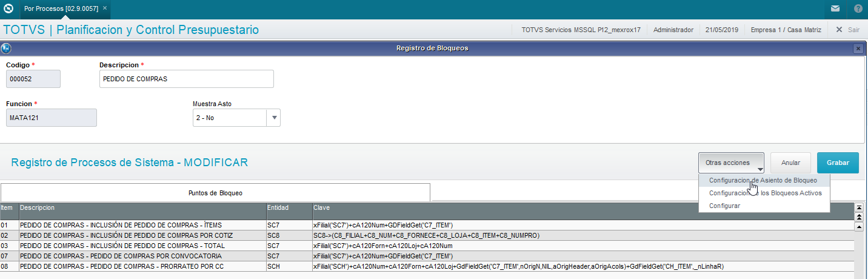
Task: Click the date 21/05/2019 in header
Action: click(722, 29)
